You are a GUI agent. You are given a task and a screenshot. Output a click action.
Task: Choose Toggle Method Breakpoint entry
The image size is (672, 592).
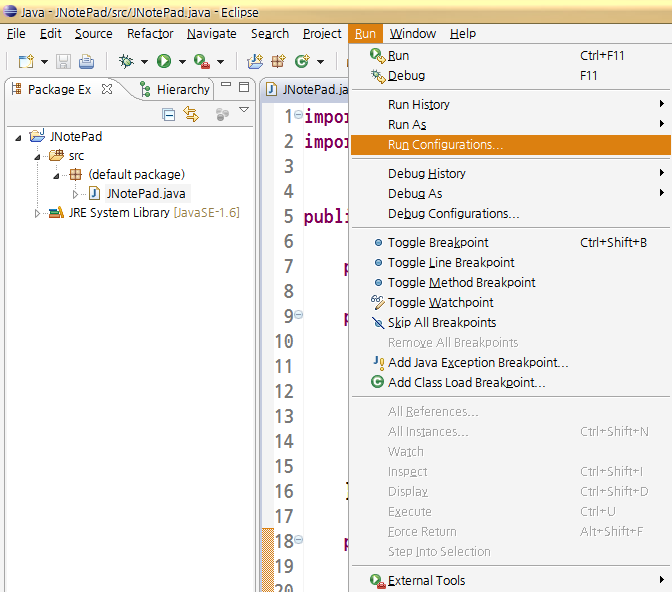point(511,283)
